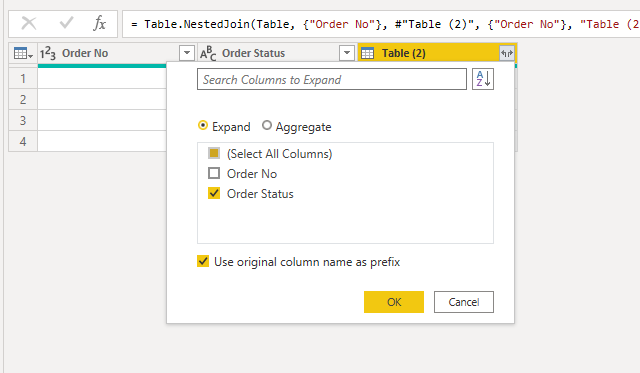Viewport: 640px width, 373px height.
Task: Select row number 1
Action: click(23, 78)
